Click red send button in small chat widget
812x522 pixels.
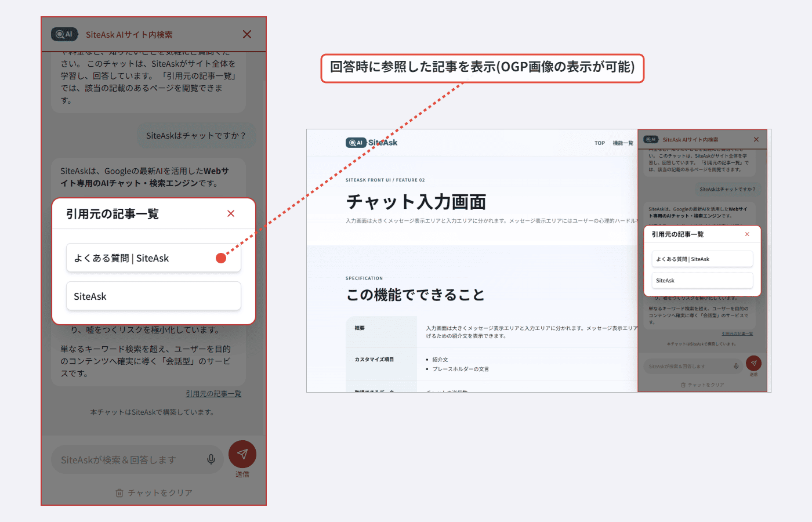[753, 363]
